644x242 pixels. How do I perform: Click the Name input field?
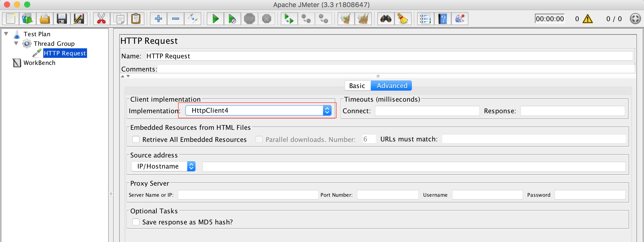click(x=389, y=56)
